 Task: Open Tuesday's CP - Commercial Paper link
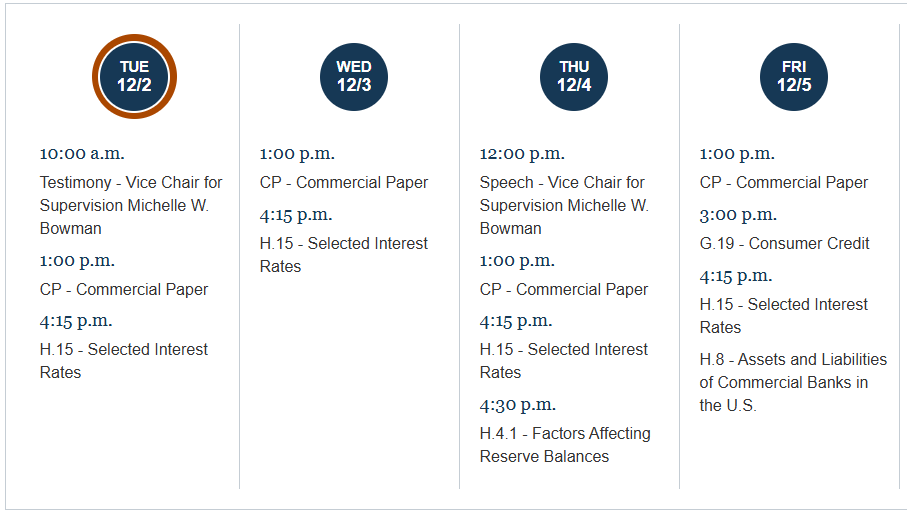pos(124,289)
